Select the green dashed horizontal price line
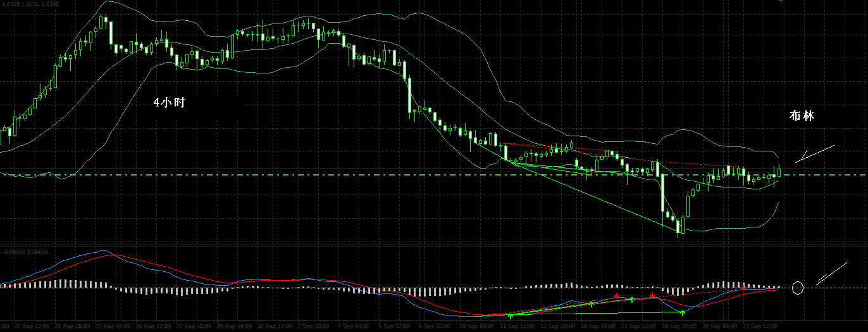Screen dimensions: 868x332 tap(434, 174)
